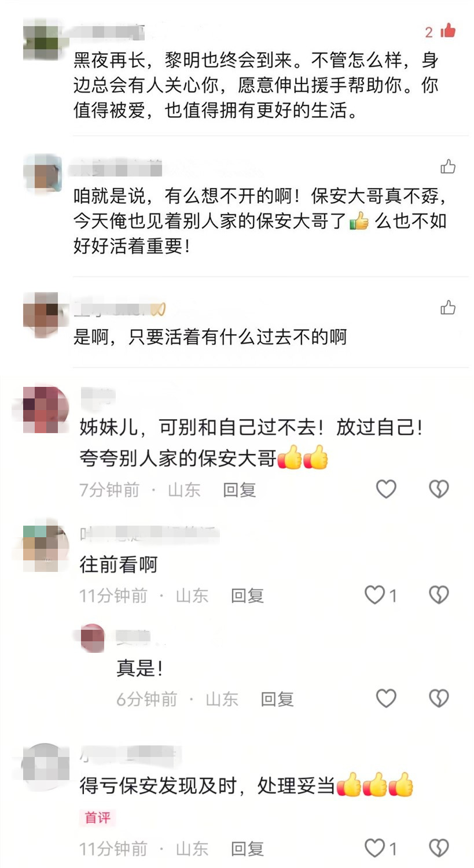Tap 回复 under 得亏保安发现及时 comment
The width and height of the screenshot is (474, 868).
247,849
